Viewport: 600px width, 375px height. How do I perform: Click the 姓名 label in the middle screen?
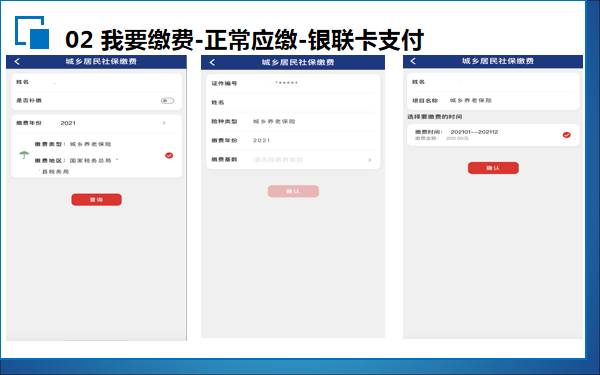point(218,102)
